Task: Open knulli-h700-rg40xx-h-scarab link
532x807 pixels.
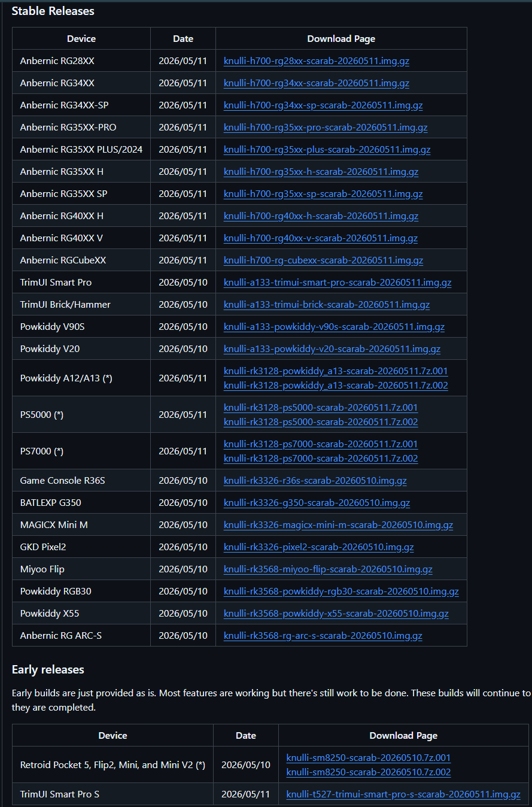Action: click(321, 216)
